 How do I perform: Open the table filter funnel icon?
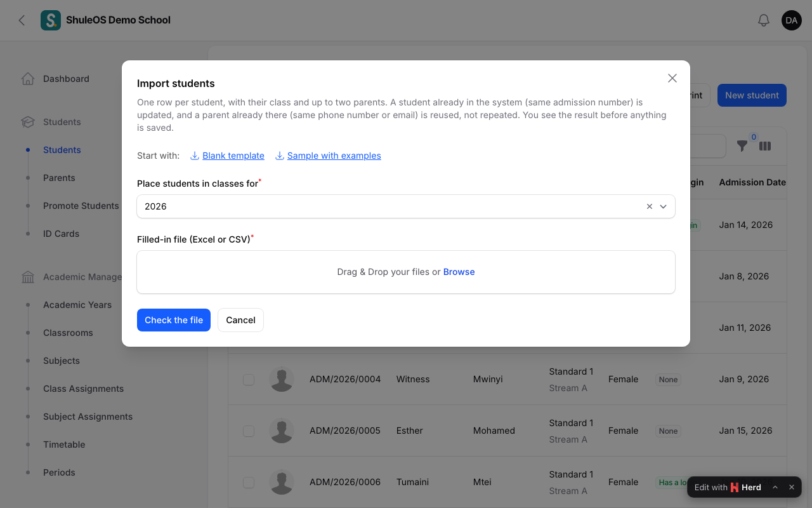pos(742,146)
